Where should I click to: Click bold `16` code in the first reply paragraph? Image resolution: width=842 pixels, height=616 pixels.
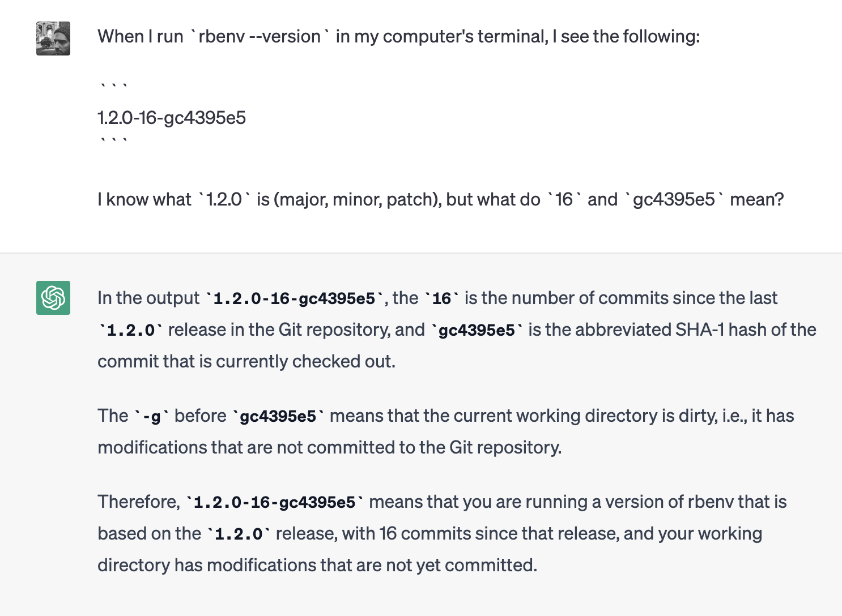pos(442,298)
